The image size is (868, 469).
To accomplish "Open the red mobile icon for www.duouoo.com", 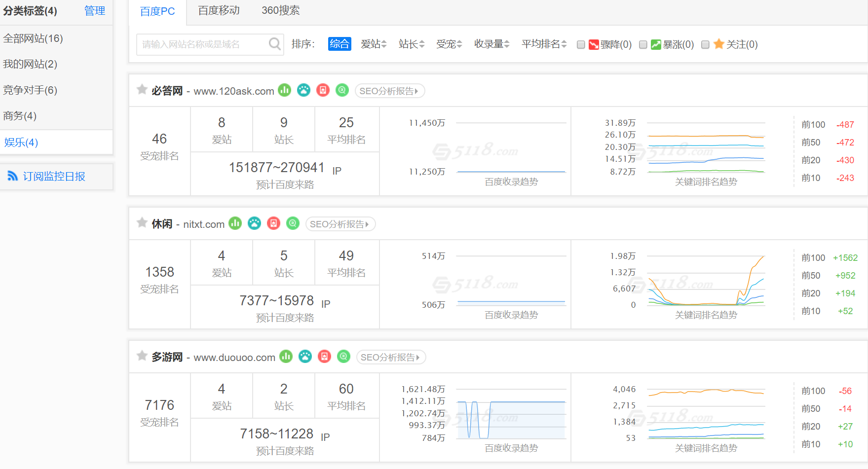I will [x=324, y=357].
